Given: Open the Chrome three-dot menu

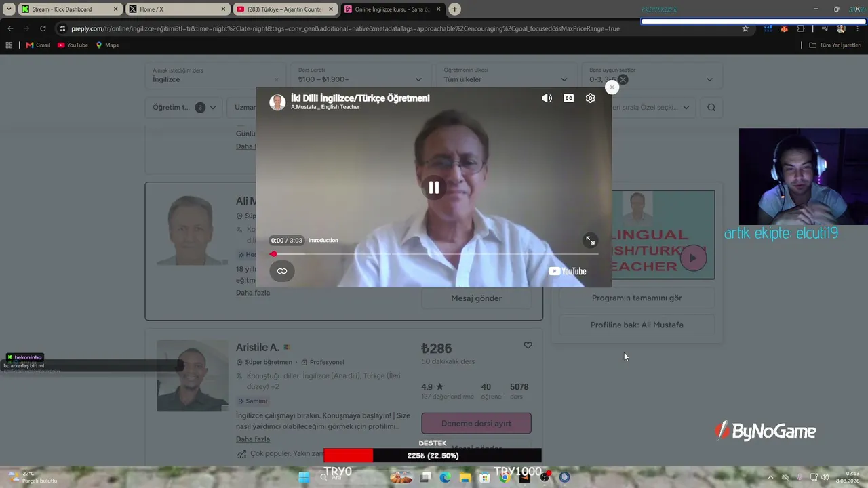Looking at the screenshot, I should tap(858, 28).
